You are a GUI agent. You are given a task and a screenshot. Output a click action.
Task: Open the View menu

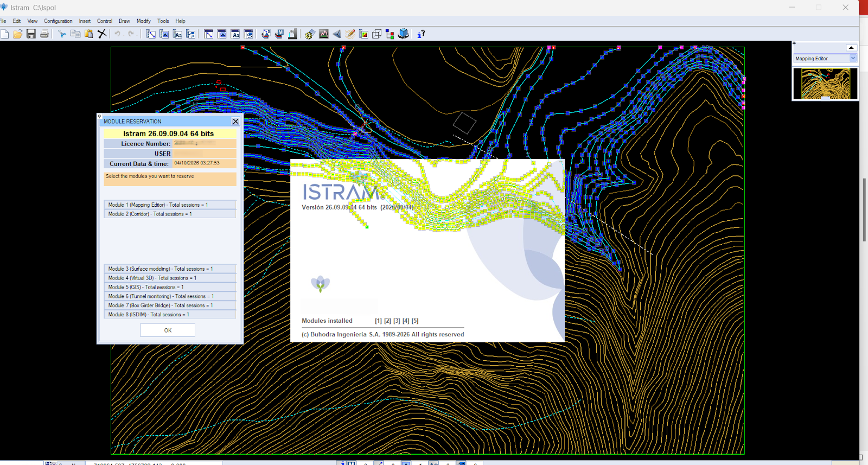click(33, 21)
